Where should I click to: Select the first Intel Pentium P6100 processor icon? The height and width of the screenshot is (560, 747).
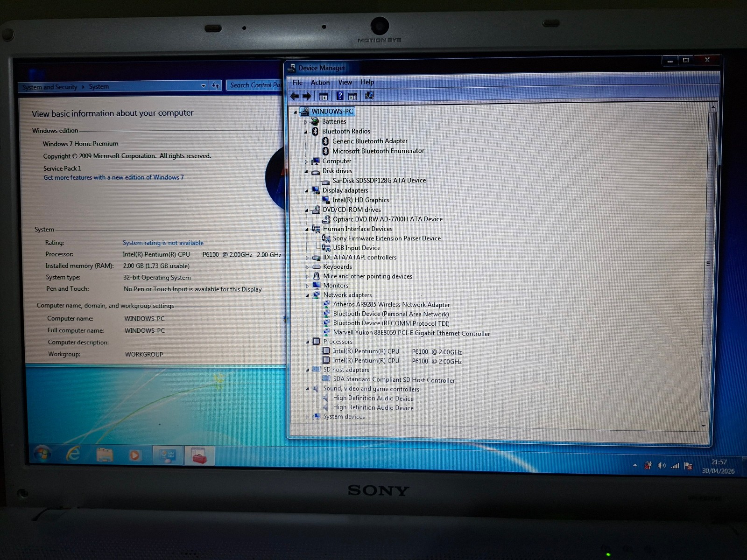[x=326, y=351]
